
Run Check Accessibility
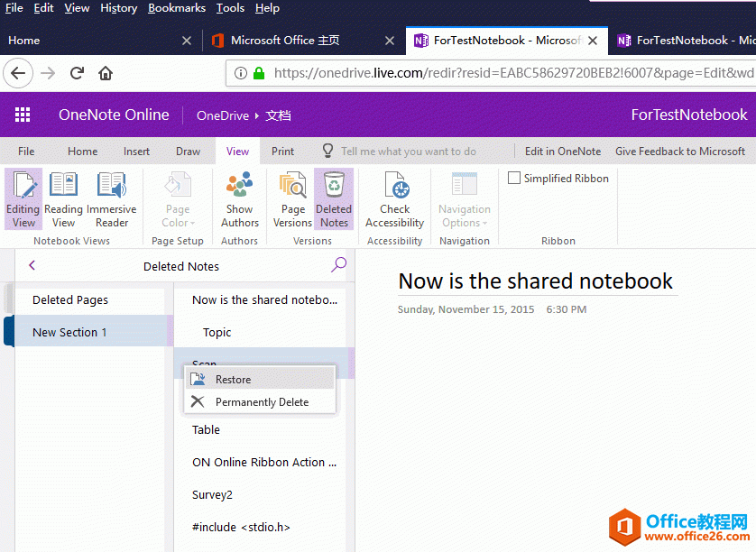click(394, 198)
